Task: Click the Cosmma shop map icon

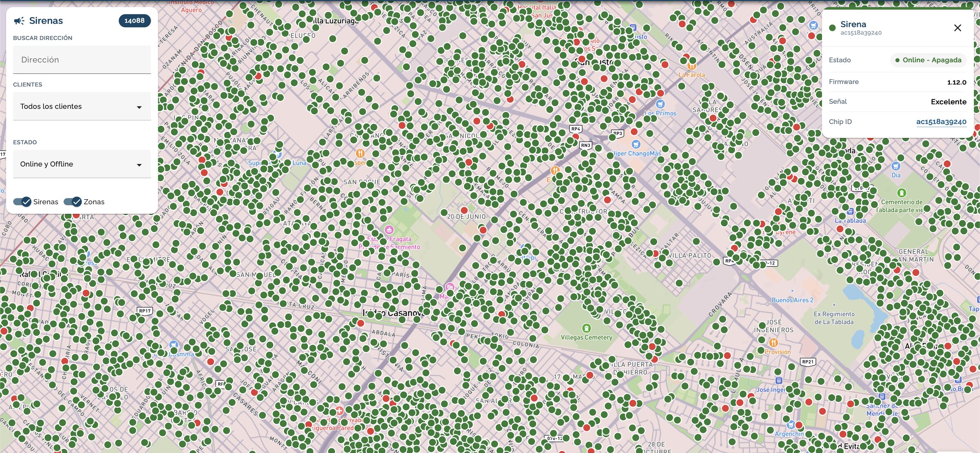Action: click(174, 345)
